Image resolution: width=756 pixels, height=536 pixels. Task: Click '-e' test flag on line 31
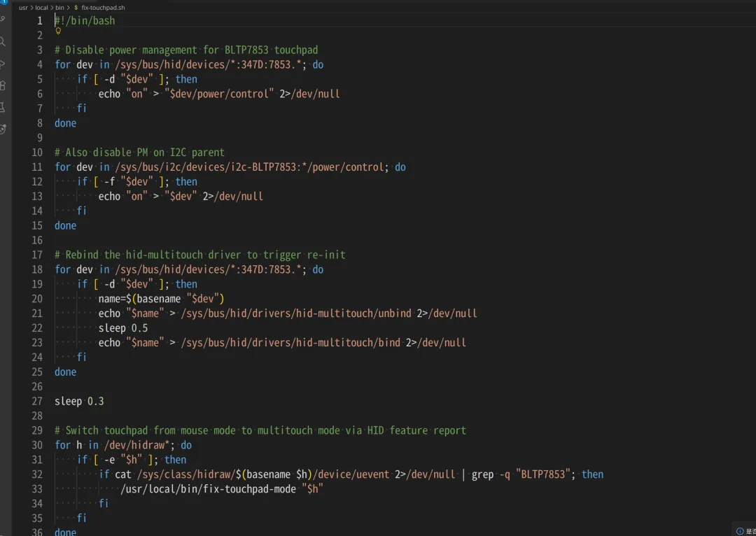(x=109, y=460)
